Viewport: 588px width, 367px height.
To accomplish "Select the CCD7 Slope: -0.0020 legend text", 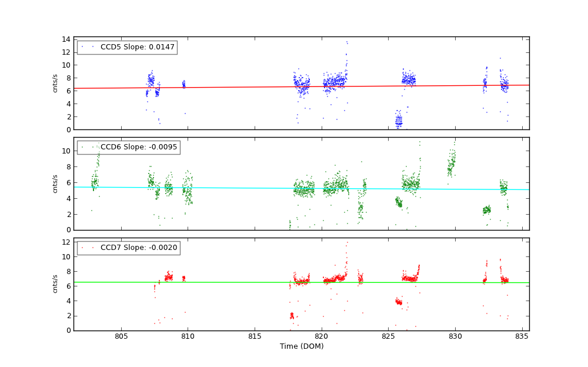I will (139, 248).
